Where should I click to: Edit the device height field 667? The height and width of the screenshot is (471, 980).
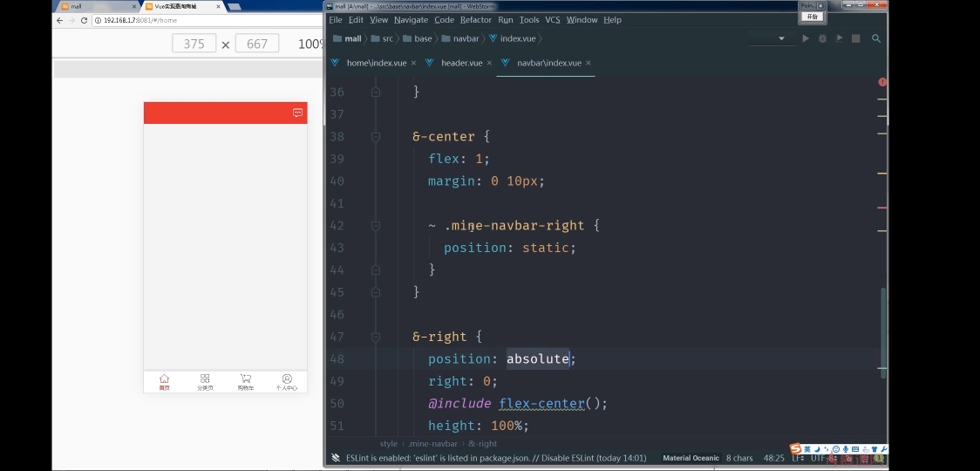coord(257,44)
